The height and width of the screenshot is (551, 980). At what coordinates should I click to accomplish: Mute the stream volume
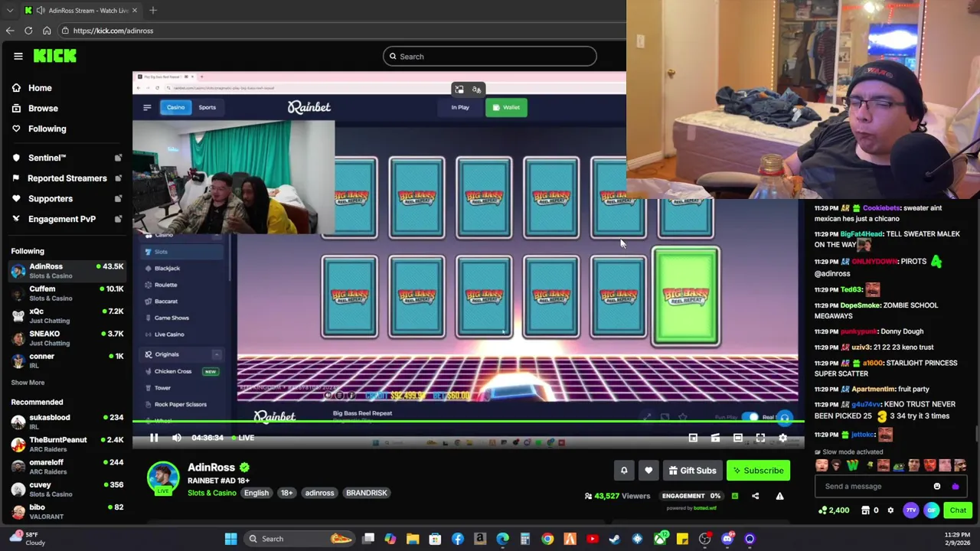coord(177,438)
